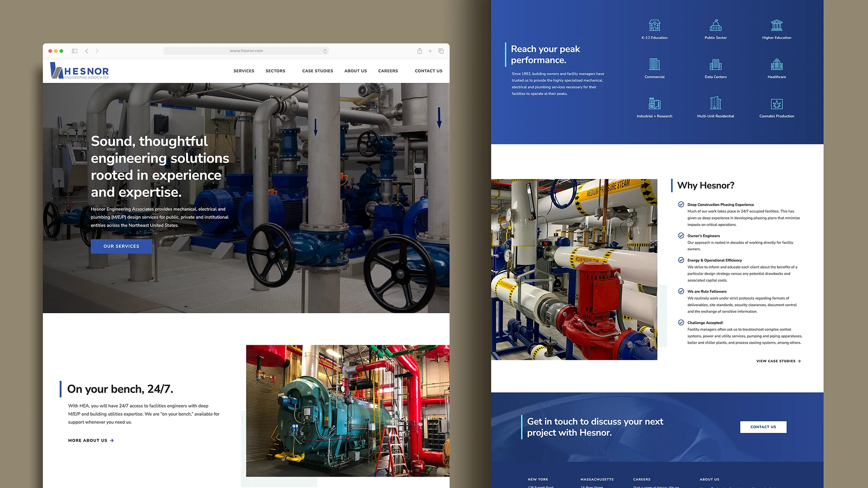Open the Careers menu item

388,71
